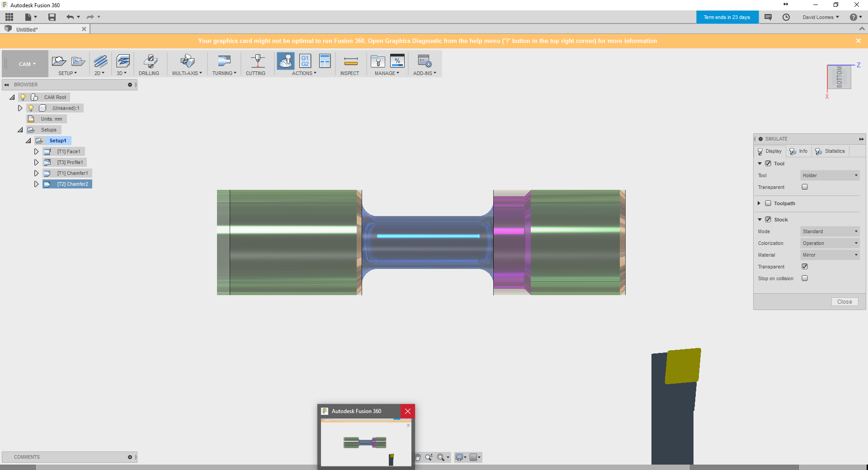Viewport: 868px width, 470px height.
Task: Enable the Transparent checkbox under Tool
Action: tap(805, 187)
